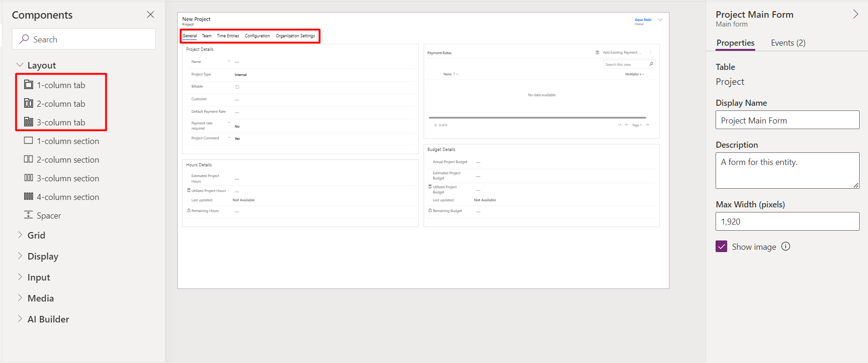Image resolution: width=868 pixels, height=363 pixels.
Task: Add a 2-column section component
Action: point(68,159)
